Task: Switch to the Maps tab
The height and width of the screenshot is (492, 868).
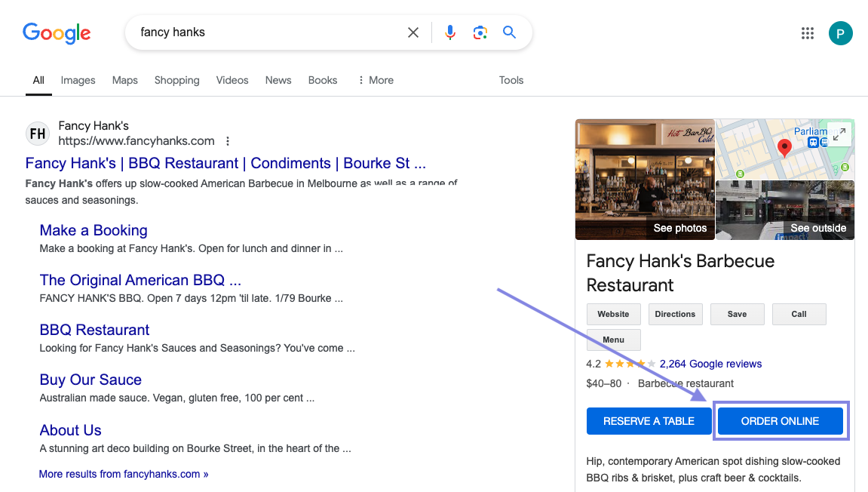Action: pyautogui.click(x=125, y=80)
